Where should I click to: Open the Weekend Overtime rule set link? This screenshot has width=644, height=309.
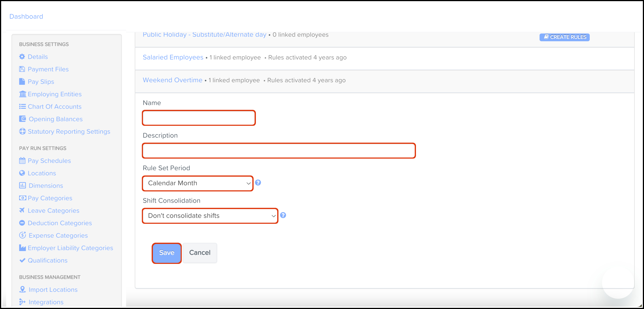tap(172, 80)
